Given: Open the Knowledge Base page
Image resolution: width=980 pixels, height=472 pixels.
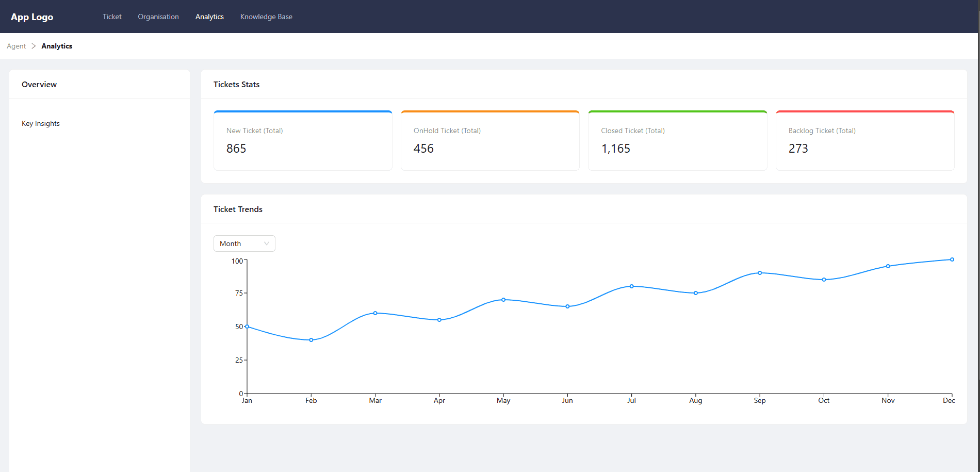Looking at the screenshot, I should point(266,17).
